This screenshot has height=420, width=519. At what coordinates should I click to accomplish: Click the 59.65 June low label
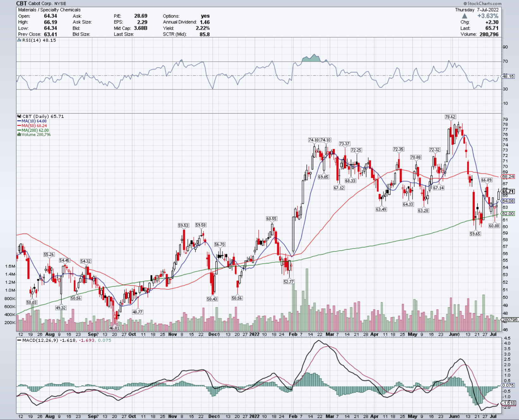pos(475,234)
